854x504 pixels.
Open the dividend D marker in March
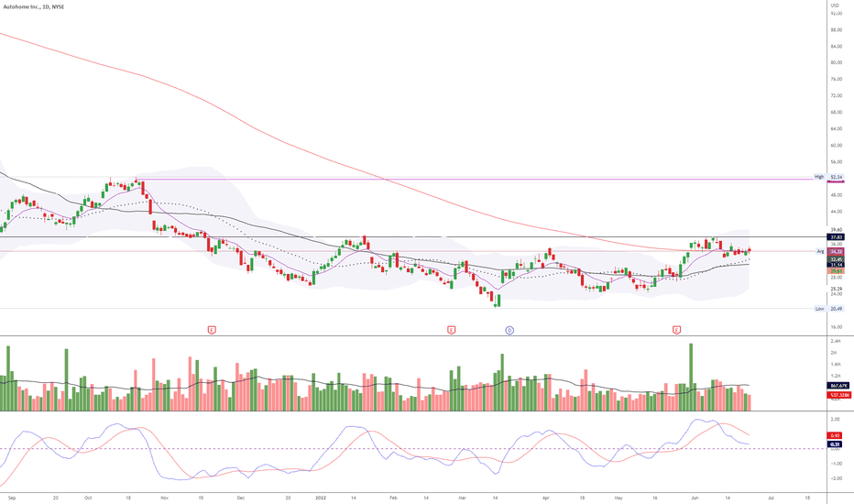(x=509, y=330)
